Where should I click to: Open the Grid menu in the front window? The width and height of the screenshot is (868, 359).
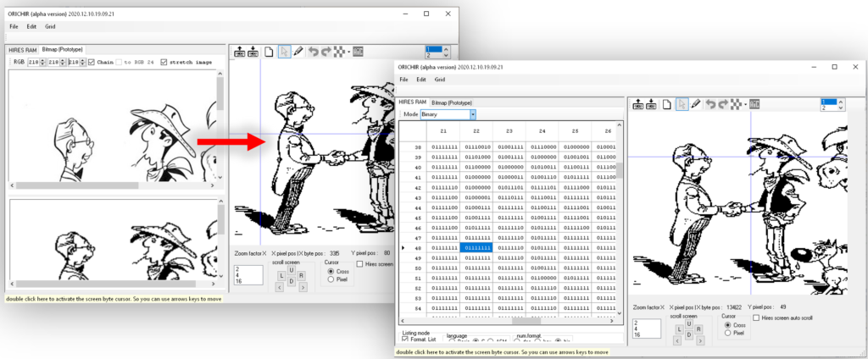coord(440,80)
